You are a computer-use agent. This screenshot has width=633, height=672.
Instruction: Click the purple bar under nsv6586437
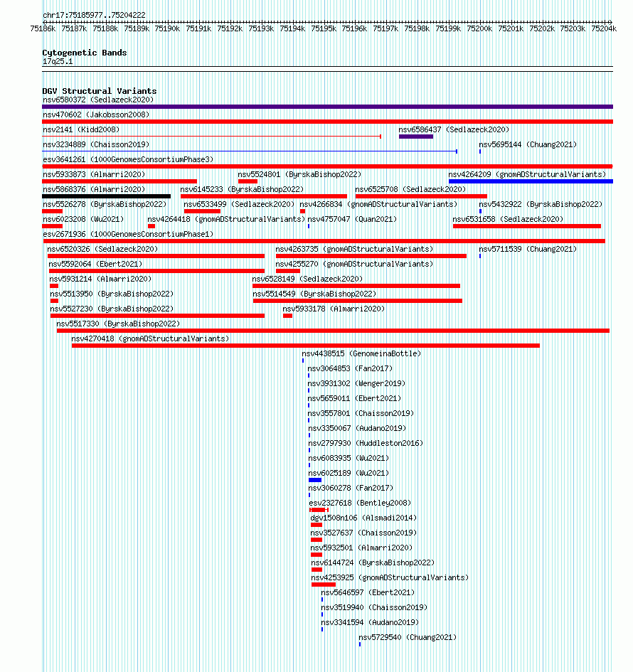point(415,137)
